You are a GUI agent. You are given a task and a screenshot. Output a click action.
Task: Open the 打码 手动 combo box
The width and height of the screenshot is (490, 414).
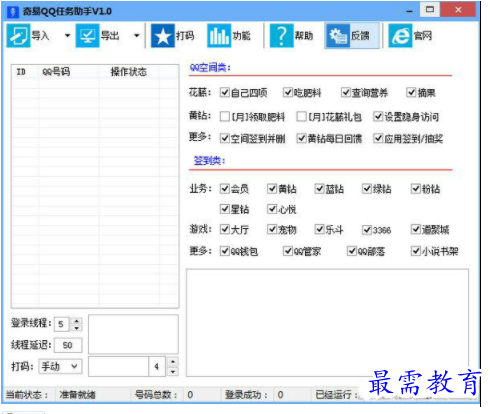coord(60,367)
